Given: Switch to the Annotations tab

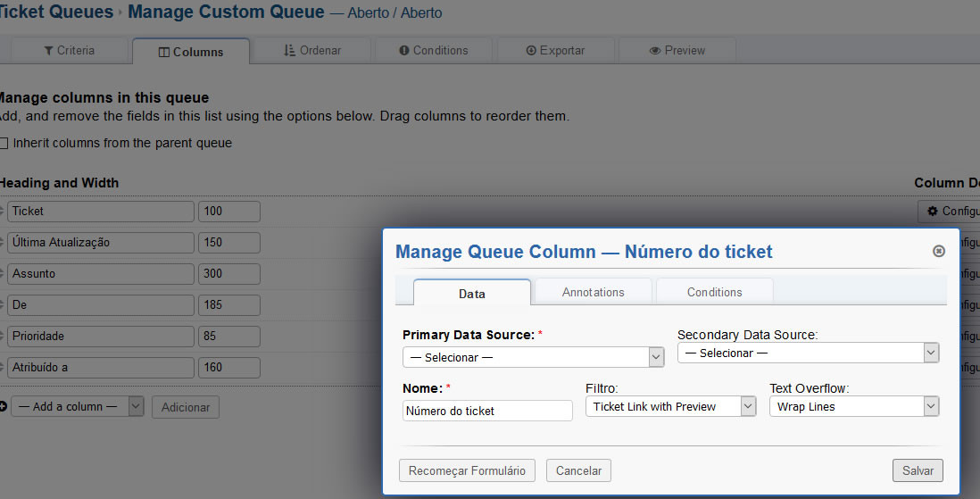Looking at the screenshot, I should click(593, 292).
